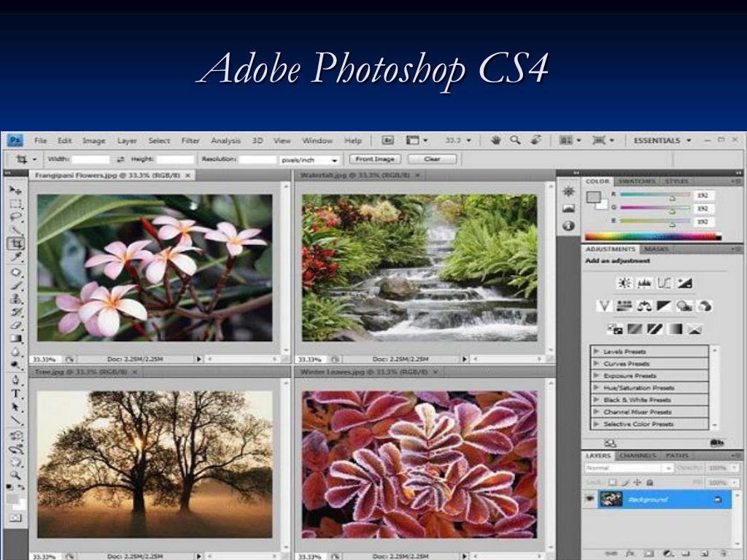Select the Eyedropper tool
This screenshot has height=560, width=747.
pyautogui.click(x=16, y=257)
